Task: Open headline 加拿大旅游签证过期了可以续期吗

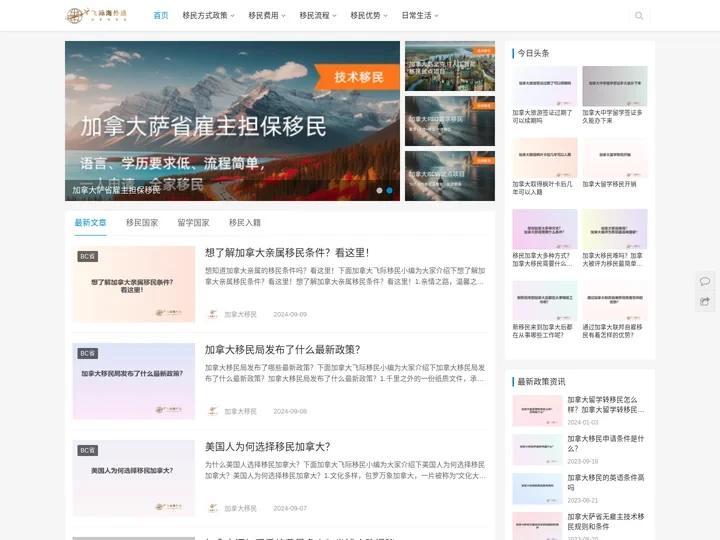Action: (542, 117)
